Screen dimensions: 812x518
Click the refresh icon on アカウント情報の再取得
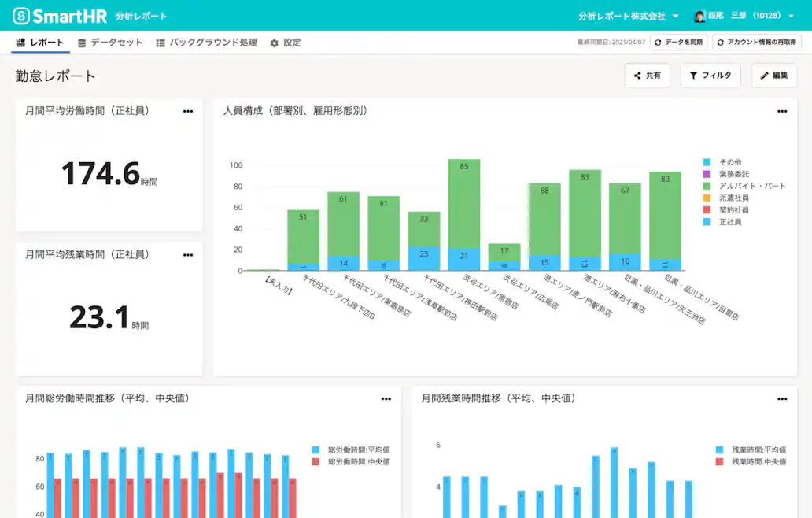pyautogui.click(x=719, y=40)
